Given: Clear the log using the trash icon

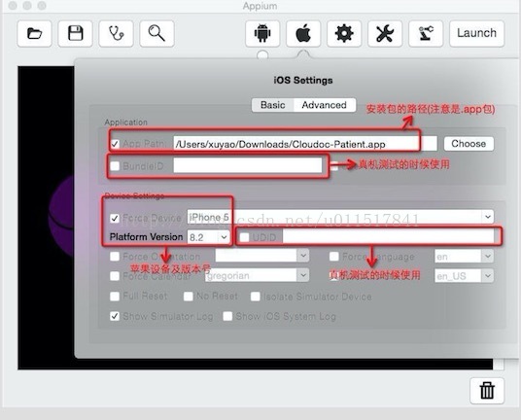Looking at the screenshot, I should point(487,391).
